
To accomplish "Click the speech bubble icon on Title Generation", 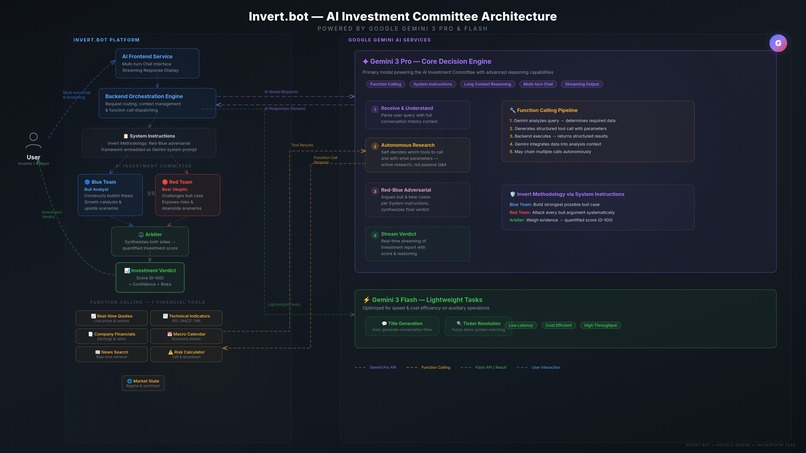I will pyautogui.click(x=384, y=324).
